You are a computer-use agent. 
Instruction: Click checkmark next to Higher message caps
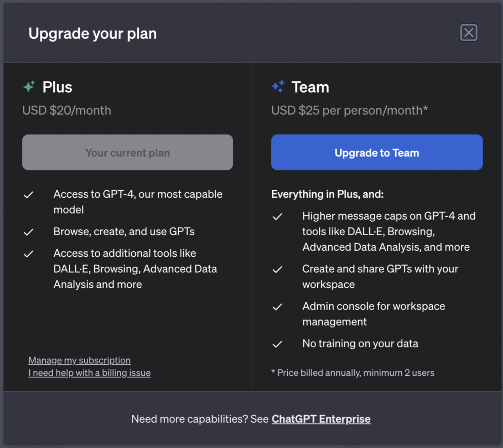(277, 217)
